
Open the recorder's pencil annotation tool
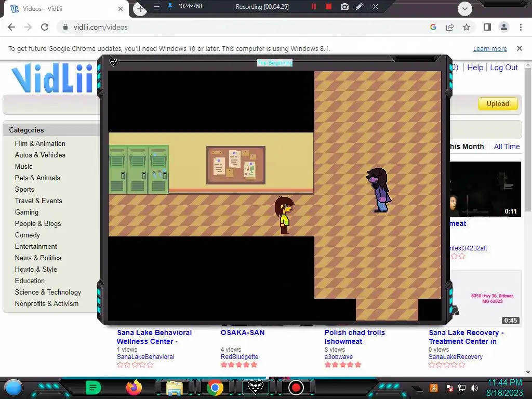[360, 6]
